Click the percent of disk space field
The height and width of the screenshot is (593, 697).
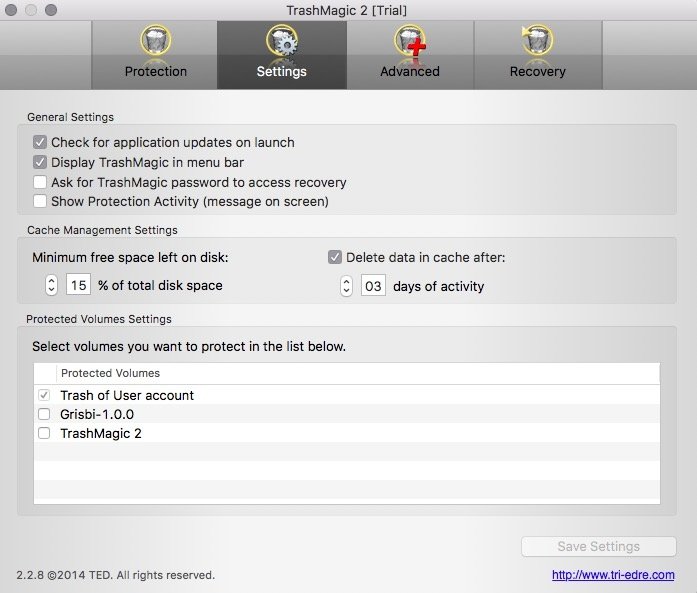pos(79,284)
